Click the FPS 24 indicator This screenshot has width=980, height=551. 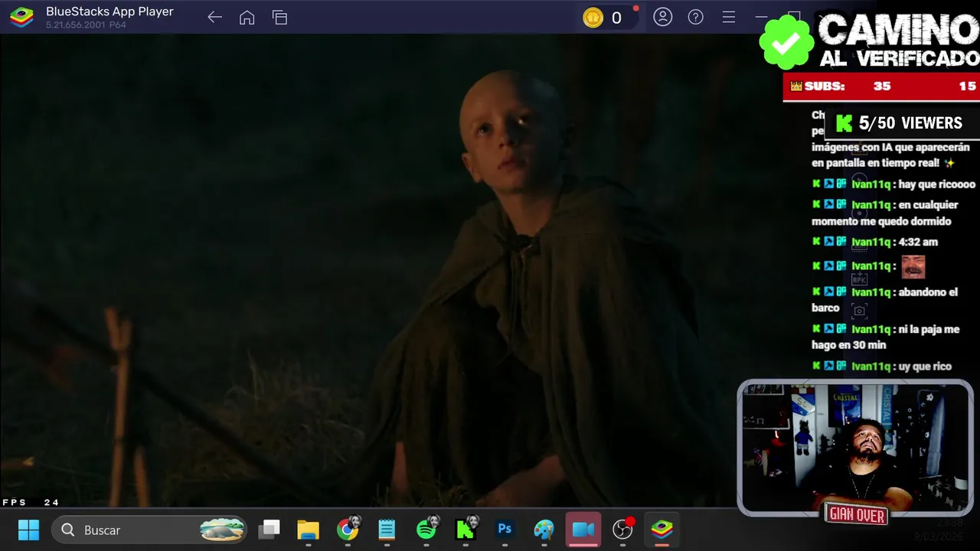point(31,503)
